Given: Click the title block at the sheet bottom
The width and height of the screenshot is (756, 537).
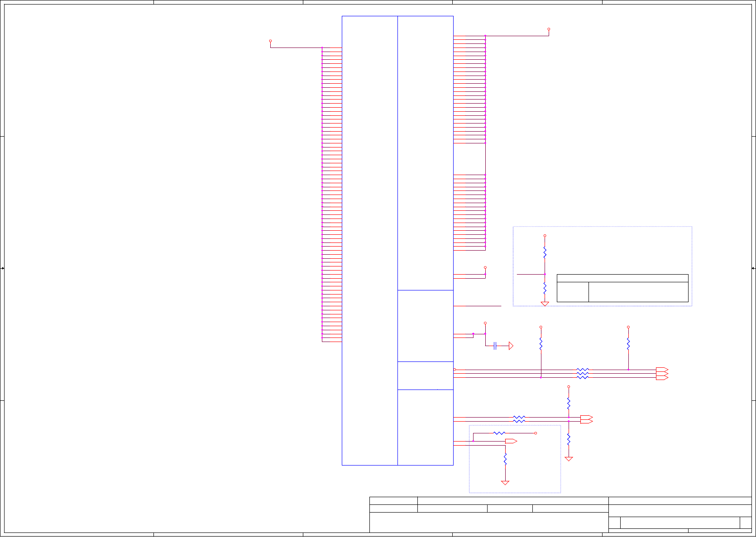Looking at the screenshot, I should tap(560, 515).
